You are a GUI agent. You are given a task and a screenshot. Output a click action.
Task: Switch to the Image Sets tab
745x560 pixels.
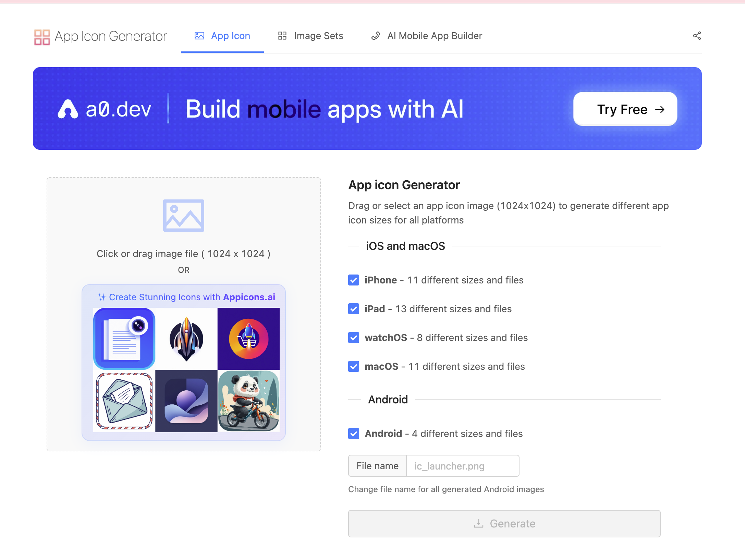310,36
